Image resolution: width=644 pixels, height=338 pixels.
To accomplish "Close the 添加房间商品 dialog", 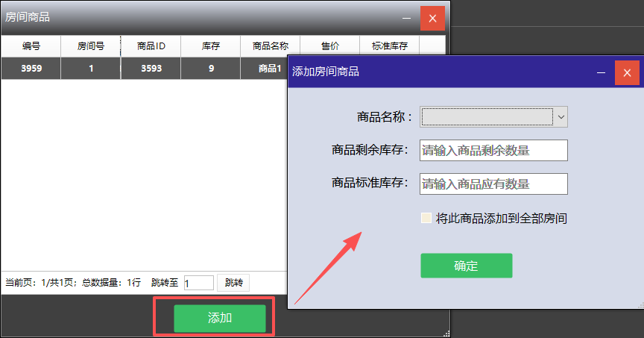I will pyautogui.click(x=627, y=73).
